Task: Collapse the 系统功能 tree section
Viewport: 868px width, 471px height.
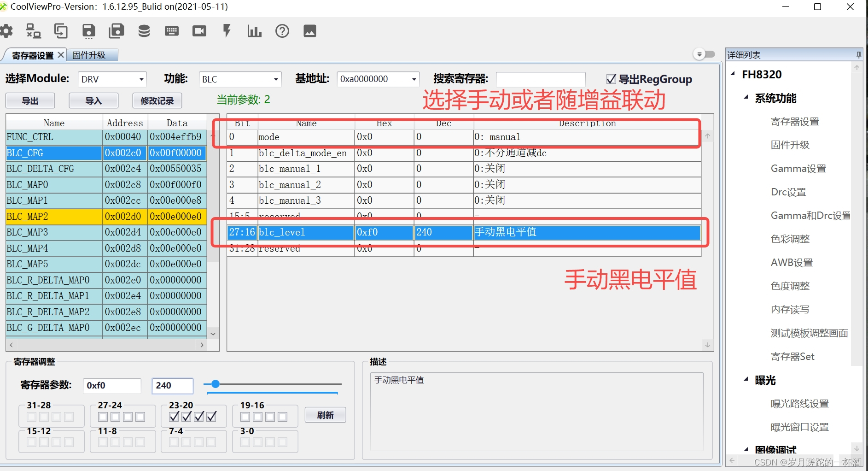Action: (746, 97)
